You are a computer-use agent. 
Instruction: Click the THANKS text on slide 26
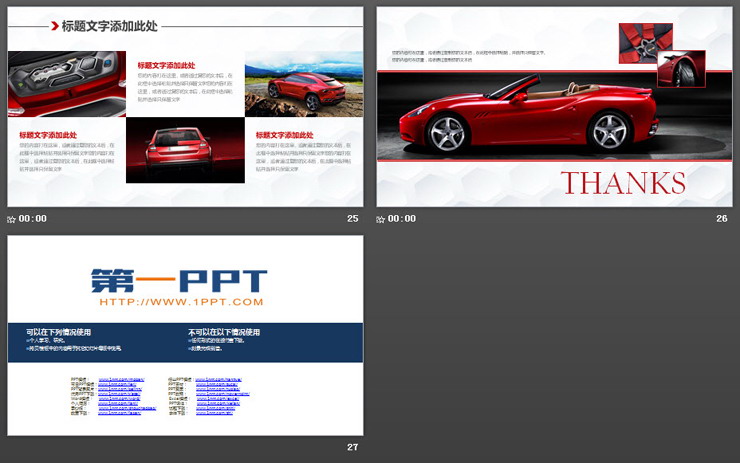click(623, 183)
